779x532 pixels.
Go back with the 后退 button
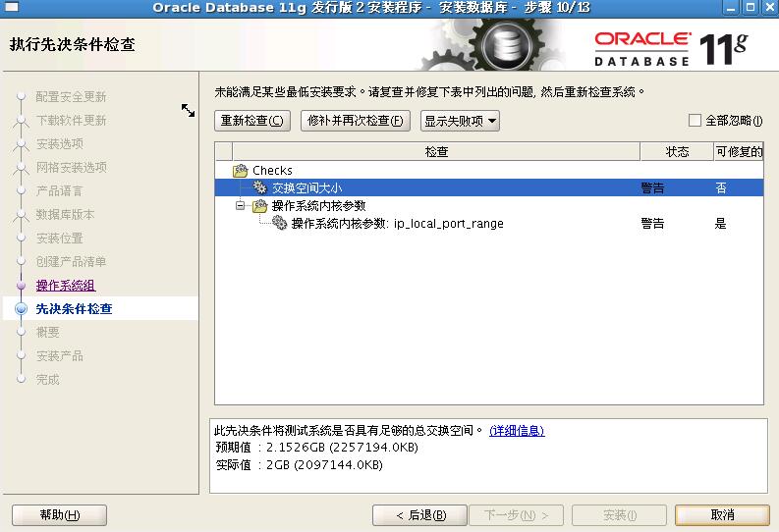[419, 515]
